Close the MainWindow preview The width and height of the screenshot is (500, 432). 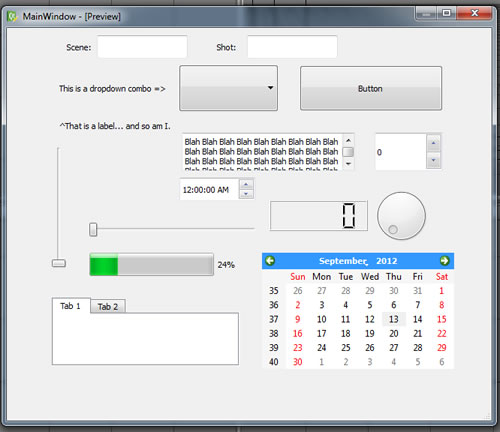coord(474,13)
